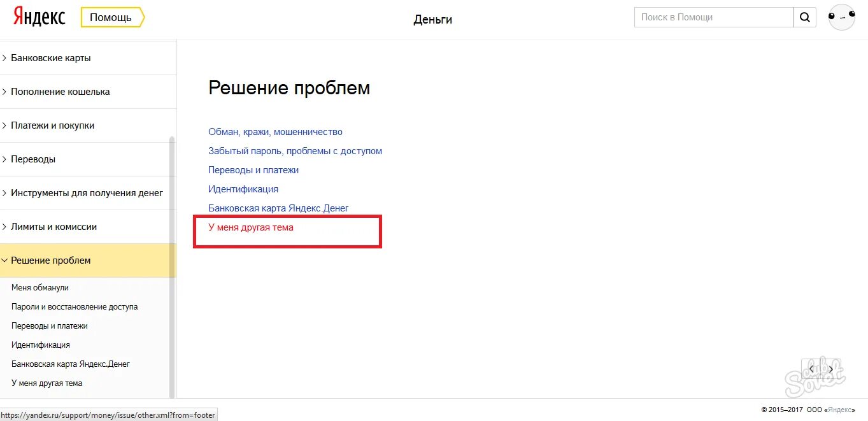This screenshot has width=868, height=421.
Task: Go to the next page with the right arrow
Action: pyautogui.click(x=831, y=369)
